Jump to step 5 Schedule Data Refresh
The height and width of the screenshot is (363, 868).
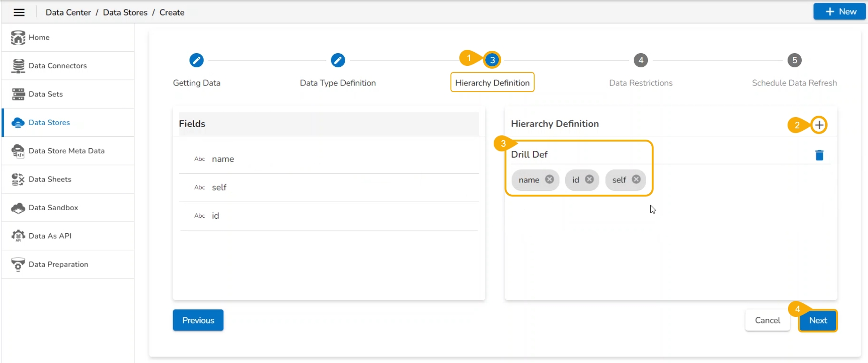point(794,60)
